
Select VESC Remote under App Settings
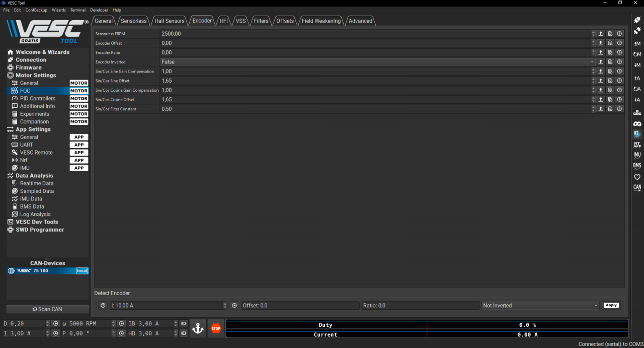(x=36, y=153)
